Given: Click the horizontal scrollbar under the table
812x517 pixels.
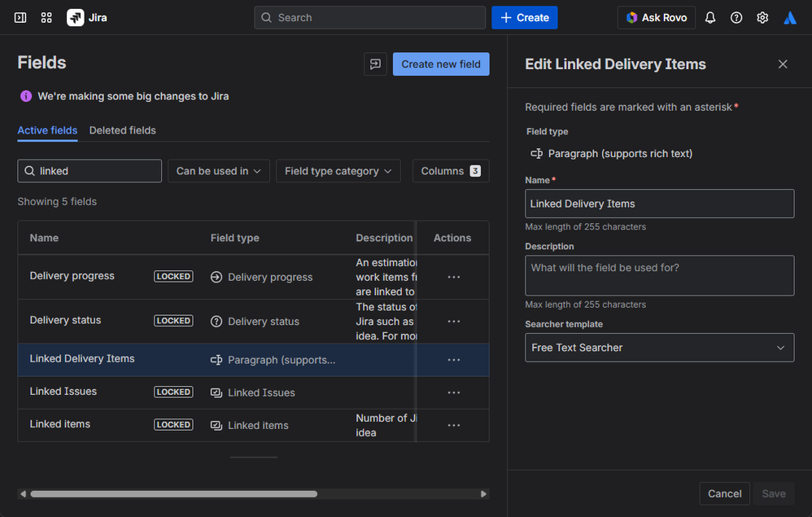Looking at the screenshot, I should (x=173, y=493).
